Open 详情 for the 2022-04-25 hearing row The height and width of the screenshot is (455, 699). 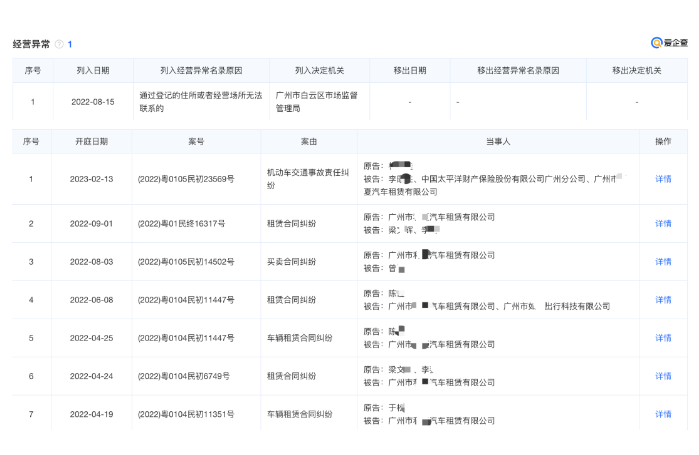point(663,338)
